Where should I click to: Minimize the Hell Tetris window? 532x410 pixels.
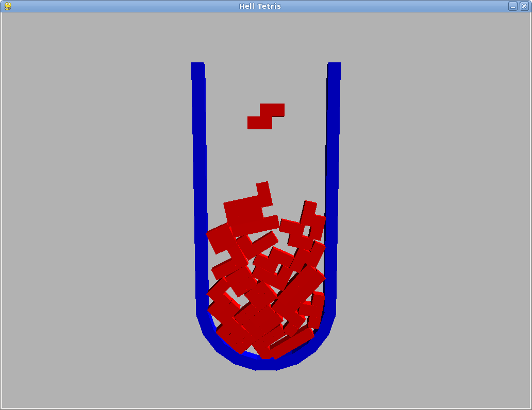pyautogui.click(x=512, y=6)
